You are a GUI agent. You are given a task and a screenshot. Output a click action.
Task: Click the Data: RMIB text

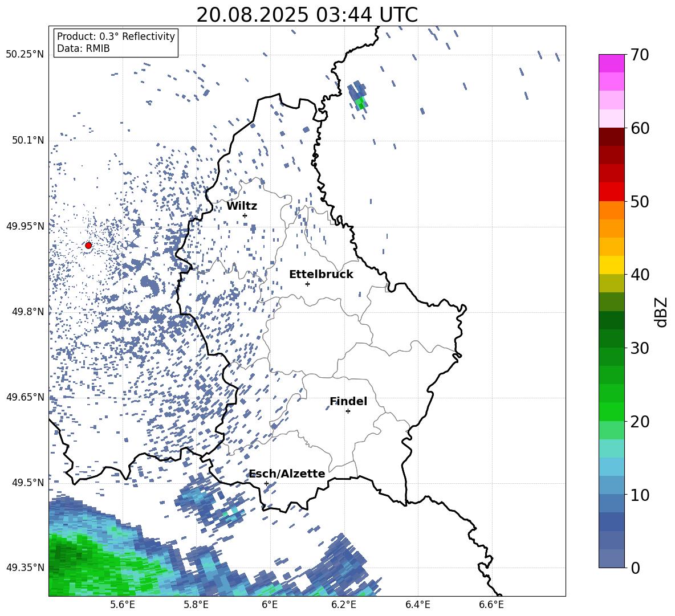coord(83,48)
